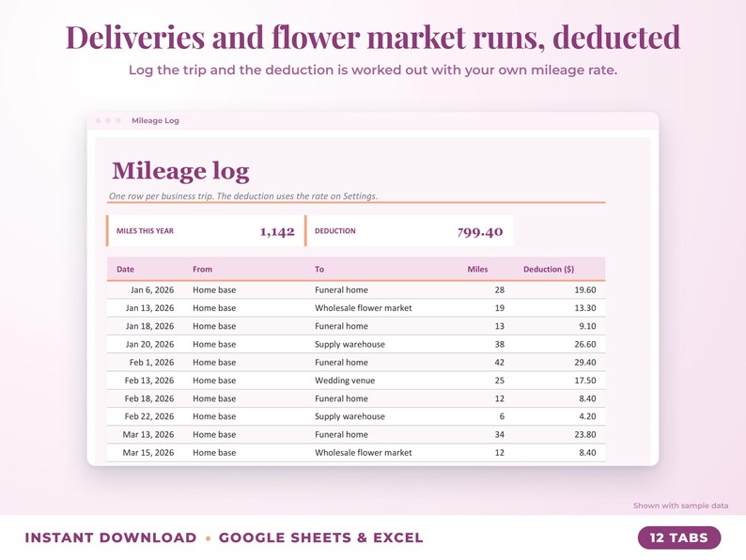Click the GOOGLE SHEETS & EXCEL footer text

pyautogui.click(x=320, y=537)
